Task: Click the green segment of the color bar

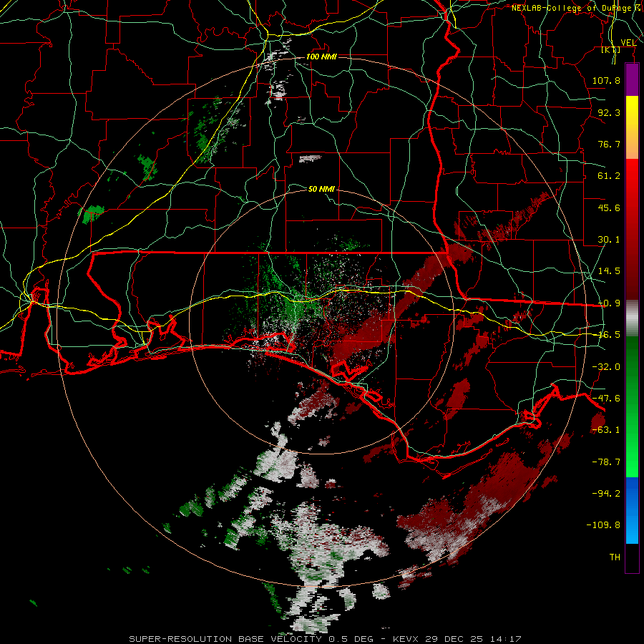Action: coord(632,406)
